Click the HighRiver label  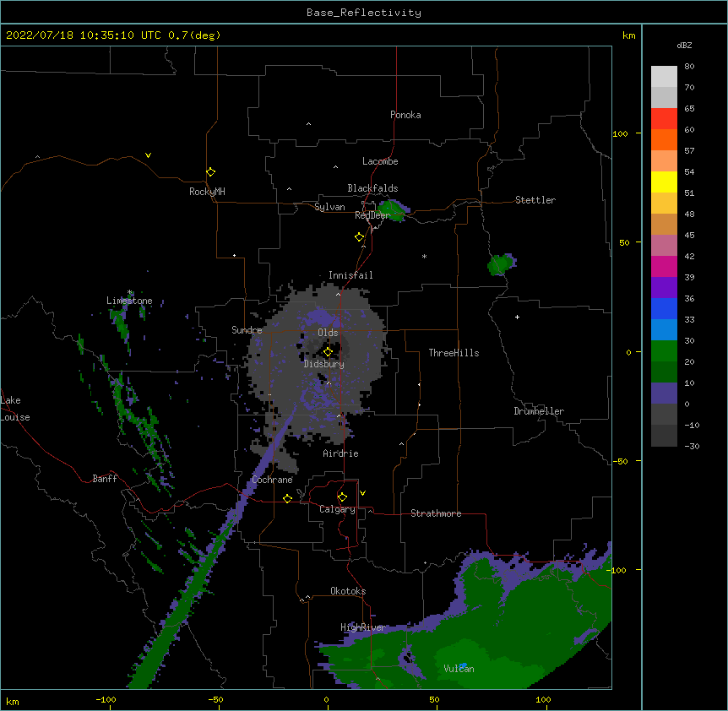363,627
